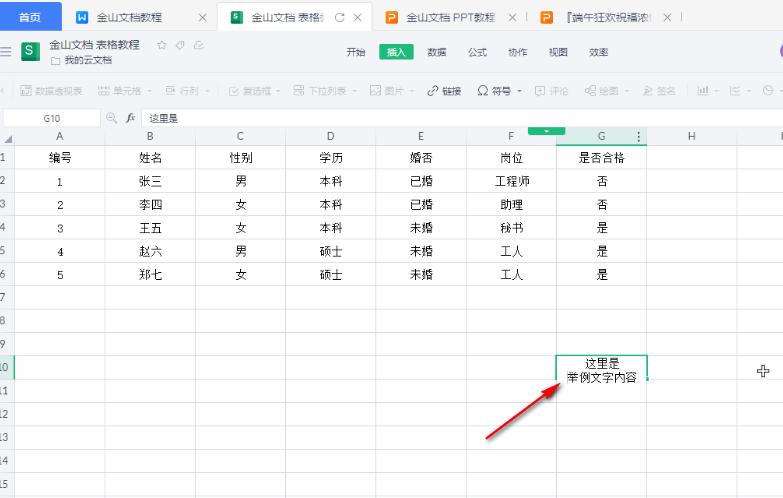This screenshot has height=498, width=783.
Task: Open the hamburger menu icon
Action: (x=6, y=51)
